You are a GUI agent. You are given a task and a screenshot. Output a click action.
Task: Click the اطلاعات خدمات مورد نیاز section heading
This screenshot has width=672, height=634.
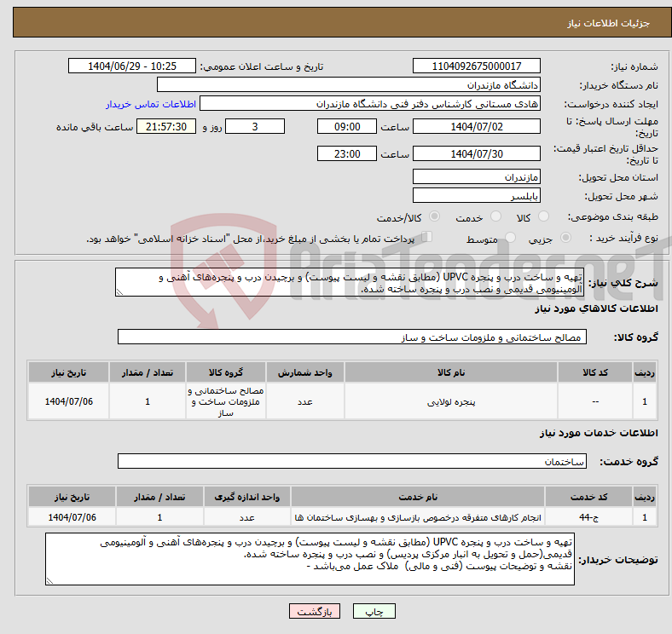pyautogui.click(x=599, y=433)
